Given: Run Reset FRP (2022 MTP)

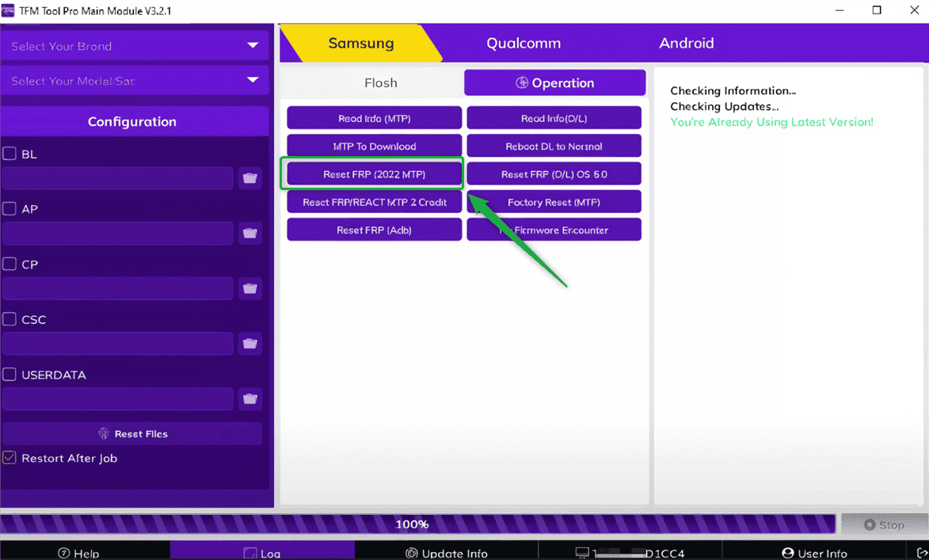Looking at the screenshot, I should (x=373, y=173).
